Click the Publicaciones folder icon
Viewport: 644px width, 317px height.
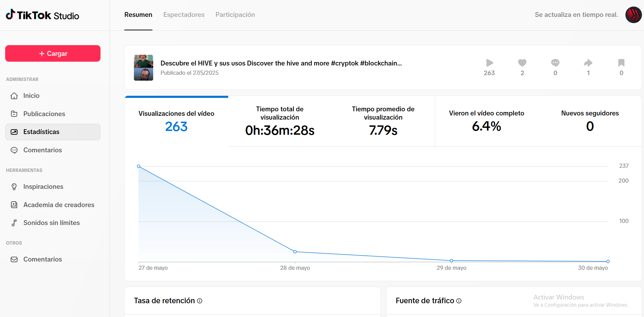(x=14, y=114)
